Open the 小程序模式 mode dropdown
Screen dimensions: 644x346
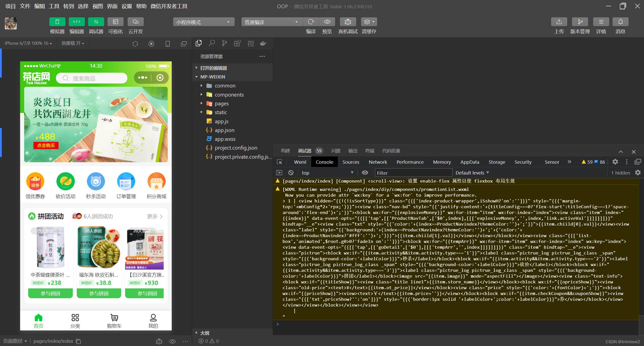tap(203, 22)
